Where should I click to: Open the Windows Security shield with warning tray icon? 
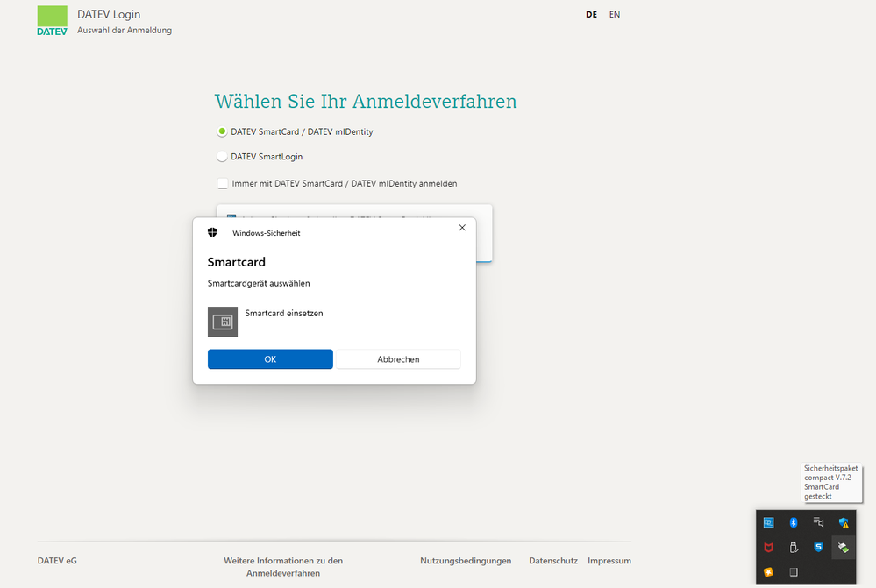pos(844,522)
